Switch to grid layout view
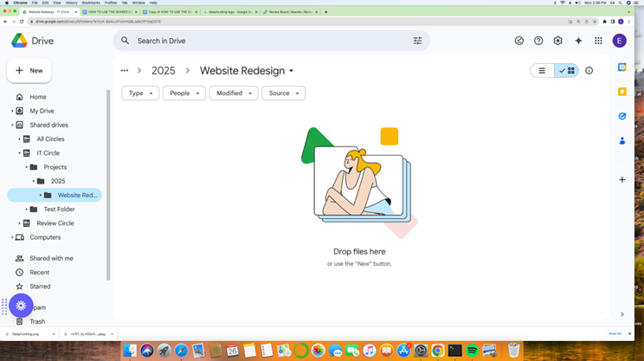The height and width of the screenshot is (361, 644). pos(567,71)
